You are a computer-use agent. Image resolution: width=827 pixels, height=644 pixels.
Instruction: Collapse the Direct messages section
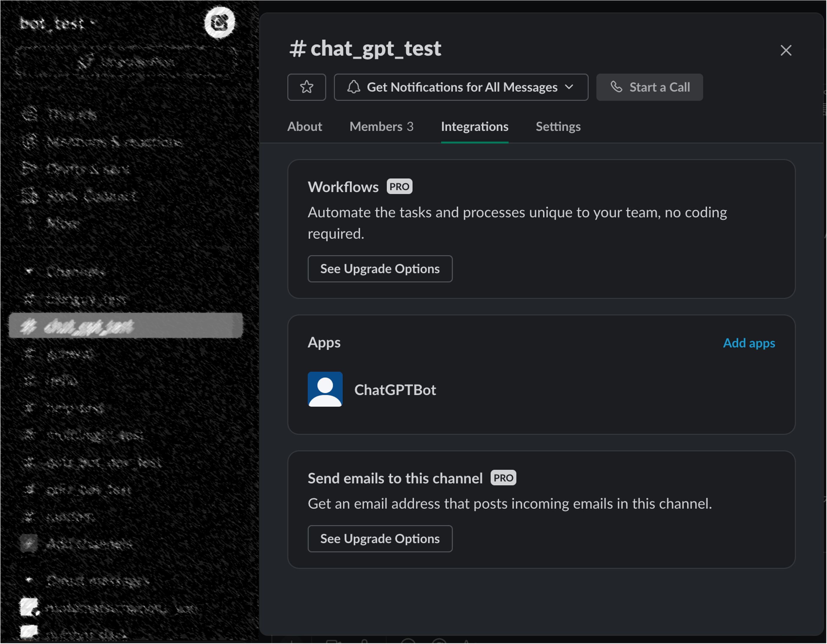pos(29,579)
